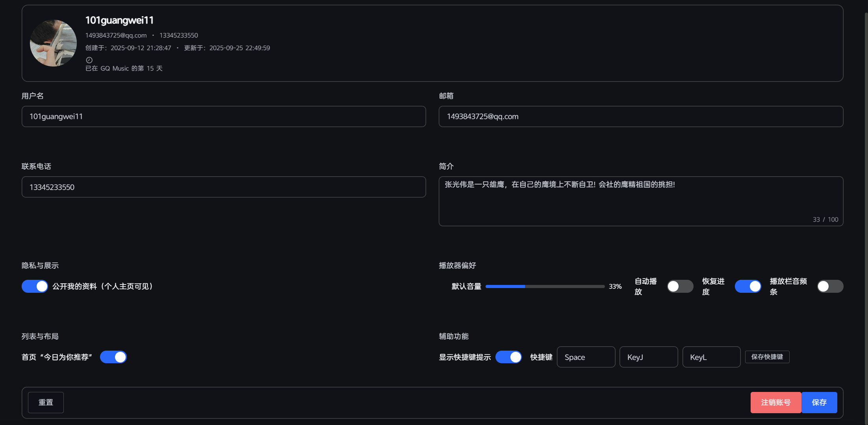868x425 pixels.
Task: Click the blue save (保存) button
Action: point(819,402)
